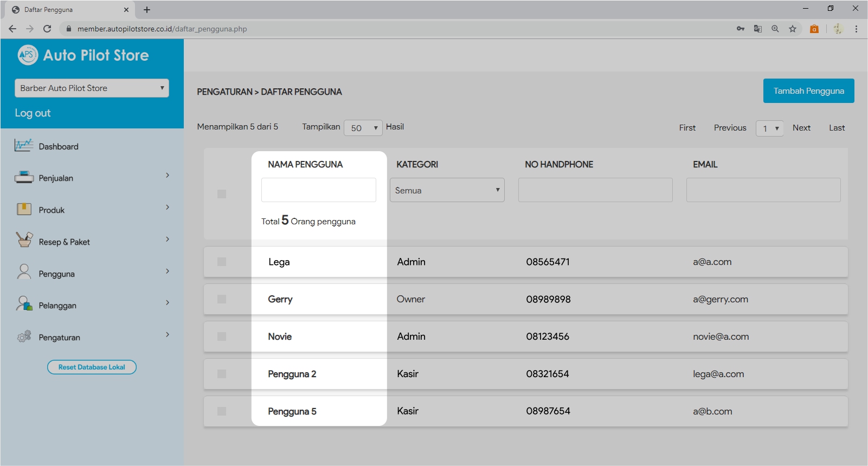868x466 pixels.
Task: Click the Reset Database Lokal button
Action: point(92,367)
